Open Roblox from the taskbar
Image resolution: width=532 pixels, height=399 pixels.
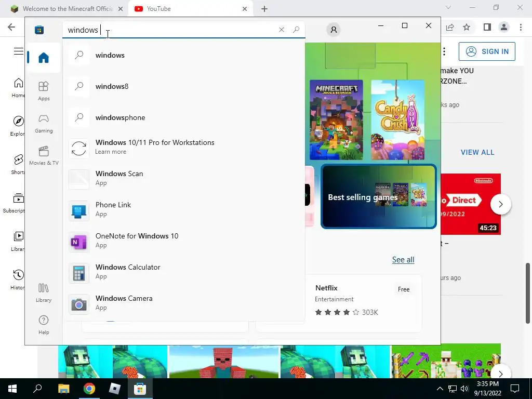pyautogui.click(x=115, y=389)
